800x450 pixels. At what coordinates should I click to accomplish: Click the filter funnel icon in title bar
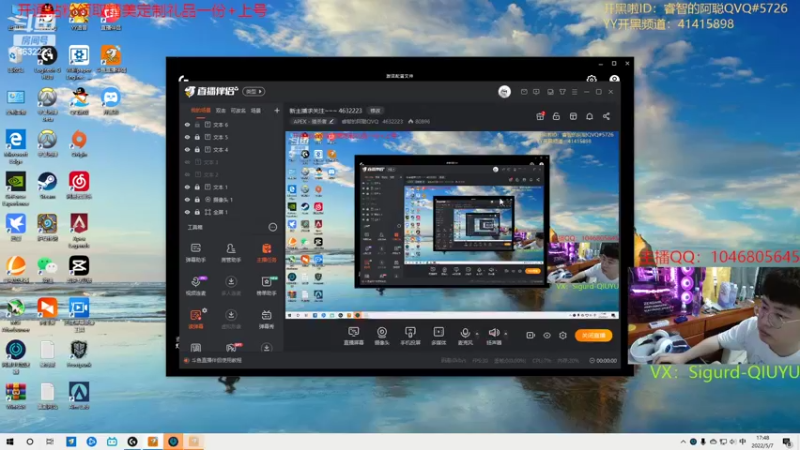[562, 92]
